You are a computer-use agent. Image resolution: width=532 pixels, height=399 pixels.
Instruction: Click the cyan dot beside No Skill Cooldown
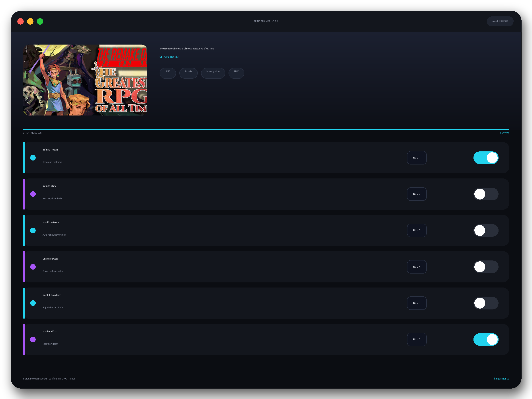[x=33, y=303]
